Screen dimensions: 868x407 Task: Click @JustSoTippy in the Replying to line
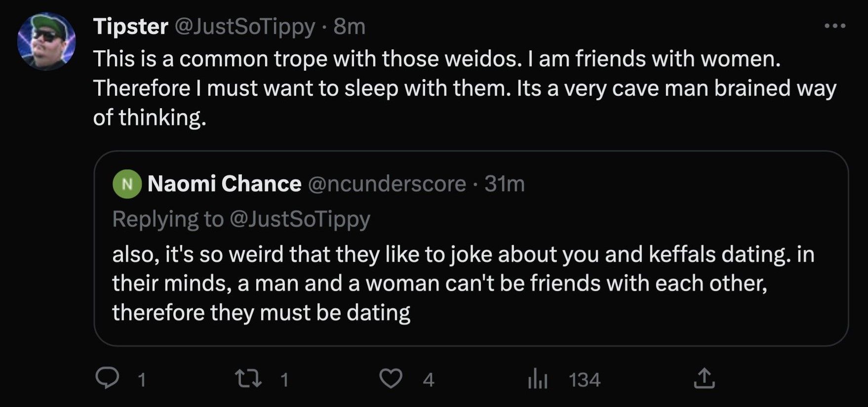pos(300,219)
